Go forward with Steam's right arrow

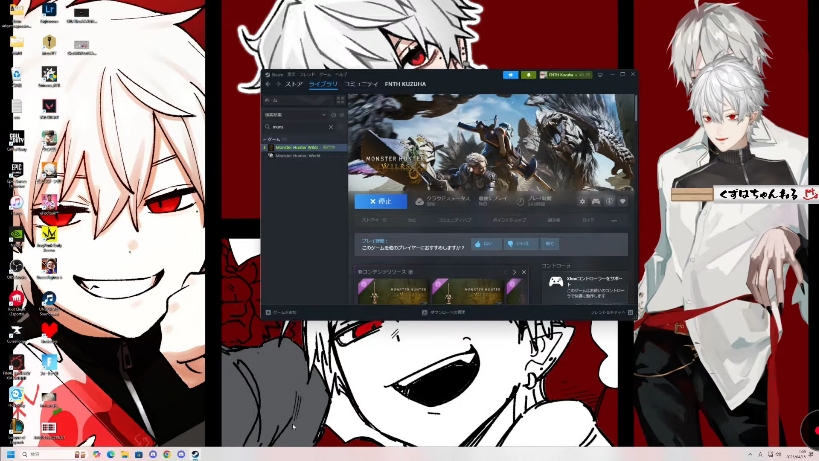tap(278, 84)
